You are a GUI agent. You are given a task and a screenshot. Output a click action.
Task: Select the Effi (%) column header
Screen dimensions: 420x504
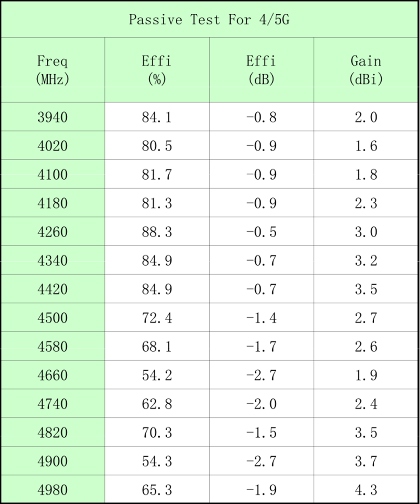click(x=157, y=70)
